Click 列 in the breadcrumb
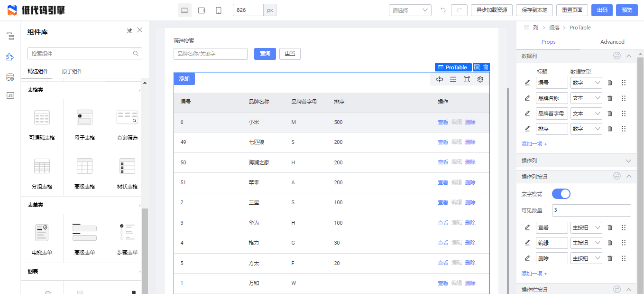 [535, 28]
